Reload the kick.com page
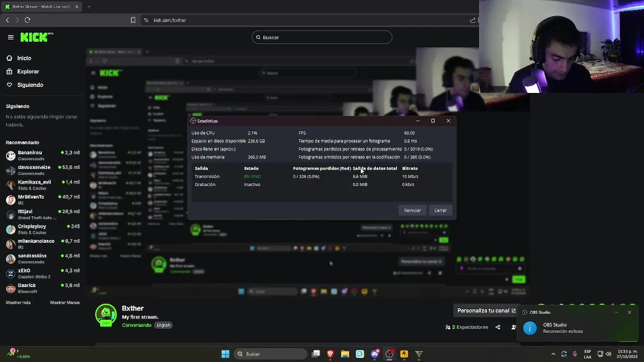Viewport: 644px width, 362px height. pyautogui.click(x=28, y=20)
